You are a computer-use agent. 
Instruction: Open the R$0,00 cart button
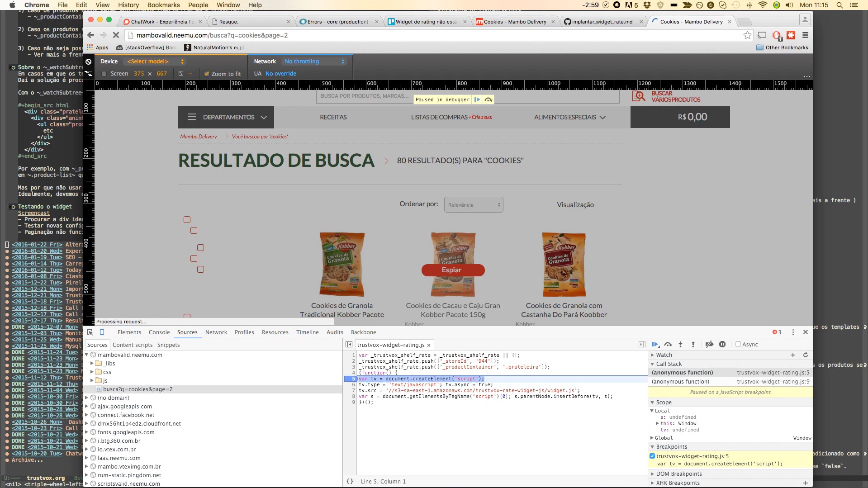click(680, 117)
